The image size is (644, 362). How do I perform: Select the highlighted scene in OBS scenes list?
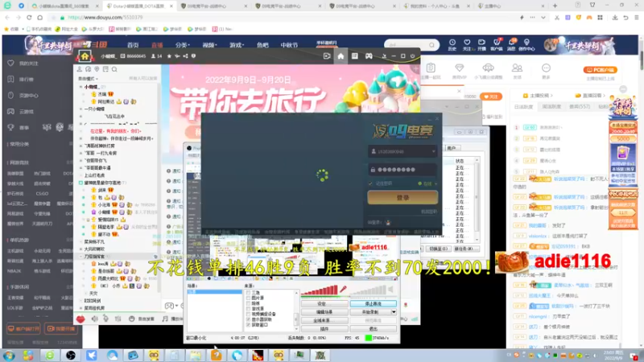[214, 292]
